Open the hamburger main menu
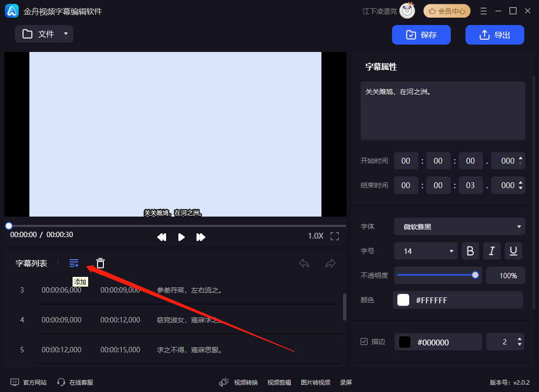The width and height of the screenshot is (539, 392). [484, 11]
